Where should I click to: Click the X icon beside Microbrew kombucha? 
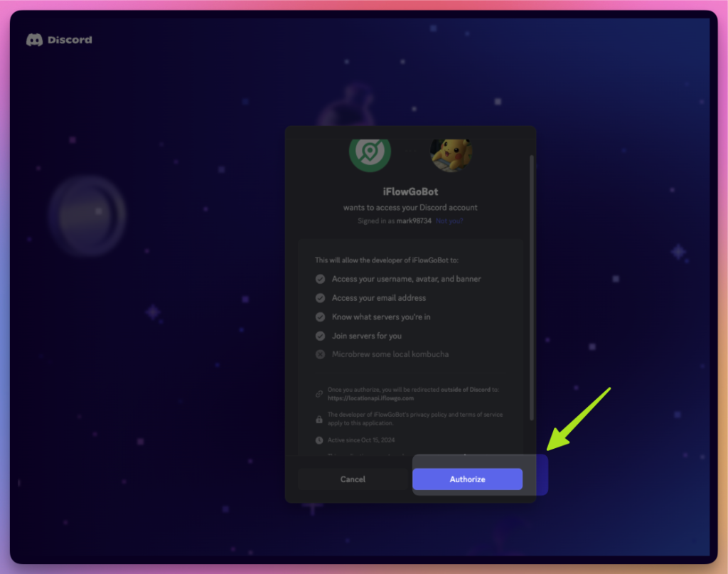[x=320, y=354]
